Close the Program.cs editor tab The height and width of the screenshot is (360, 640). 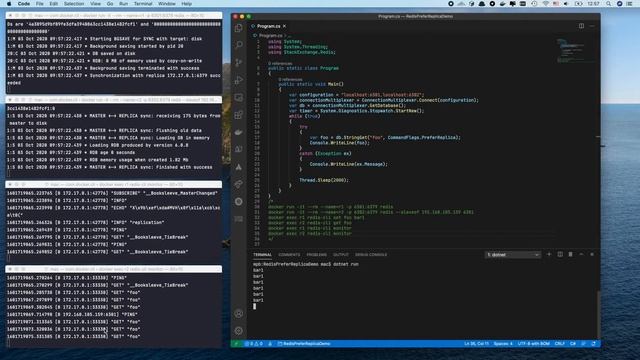[284, 26]
